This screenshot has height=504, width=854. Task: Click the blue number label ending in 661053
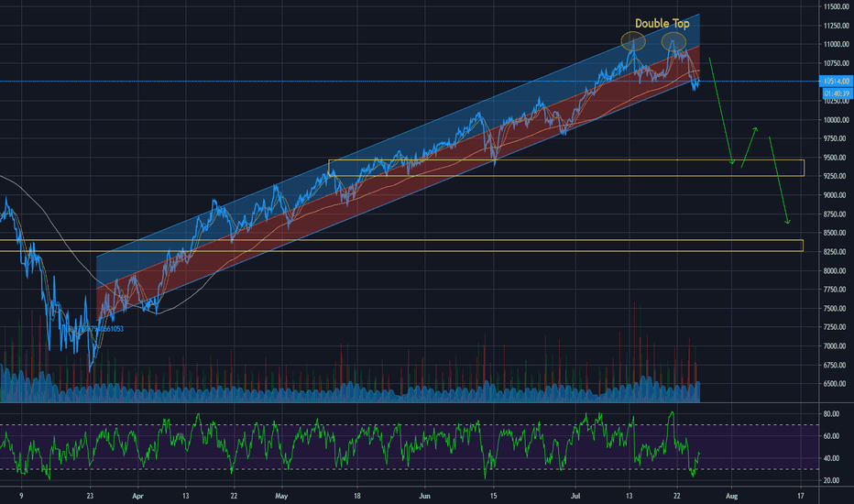[x=96, y=329]
